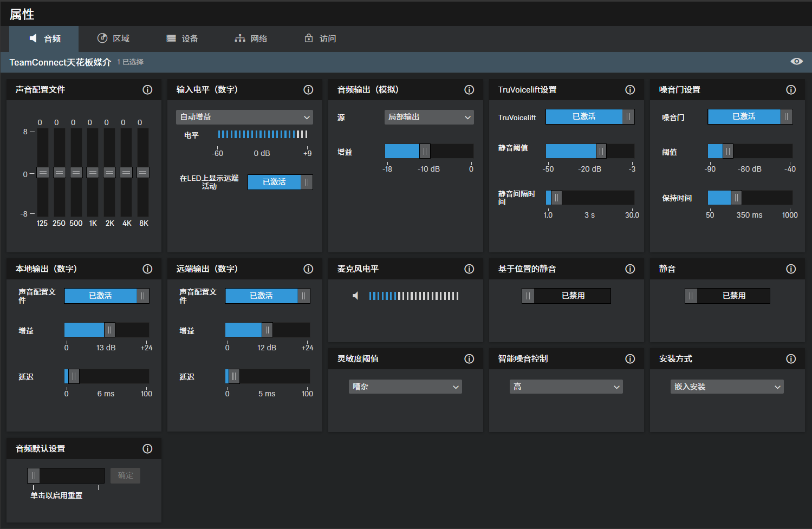Toggle the eye visibility icon

[796, 62]
